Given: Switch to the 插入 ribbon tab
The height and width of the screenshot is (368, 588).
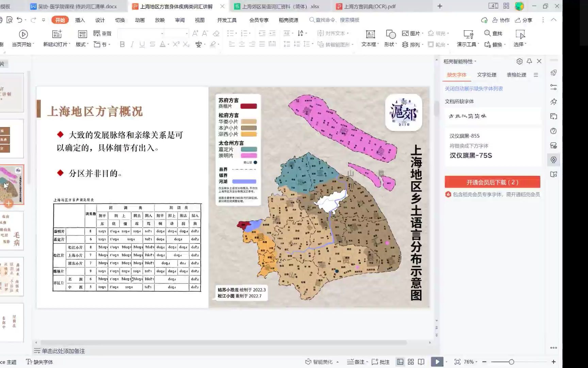Looking at the screenshot, I should tap(80, 20).
